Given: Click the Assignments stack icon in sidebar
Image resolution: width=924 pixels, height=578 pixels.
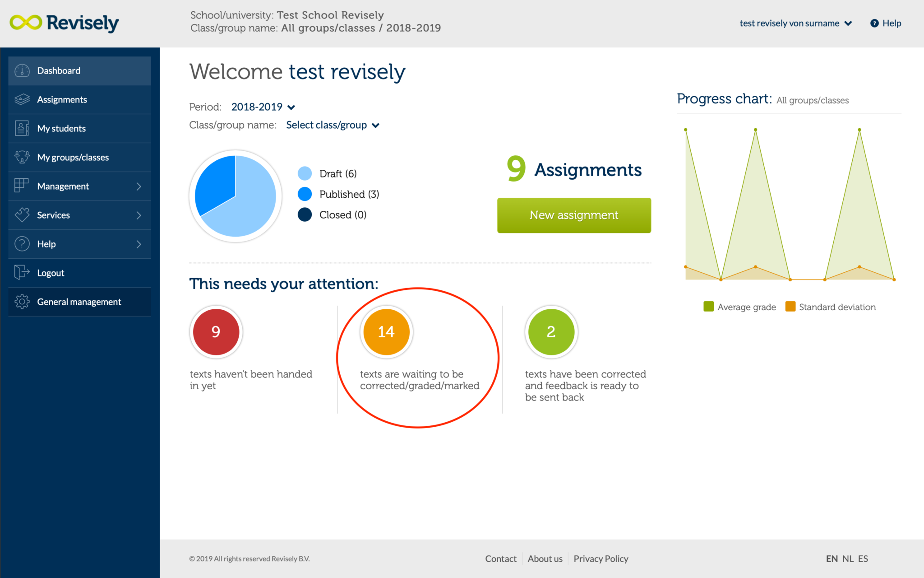Looking at the screenshot, I should point(22,99).
